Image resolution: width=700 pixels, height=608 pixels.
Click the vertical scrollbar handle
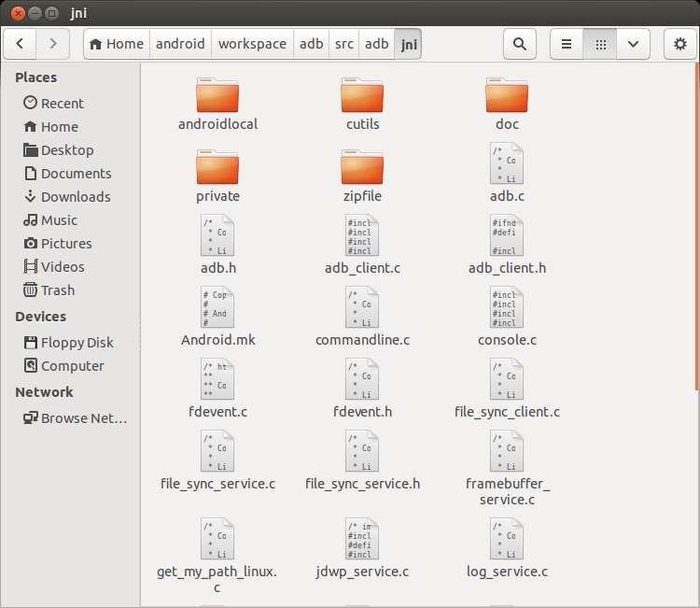tap(697, 226)
